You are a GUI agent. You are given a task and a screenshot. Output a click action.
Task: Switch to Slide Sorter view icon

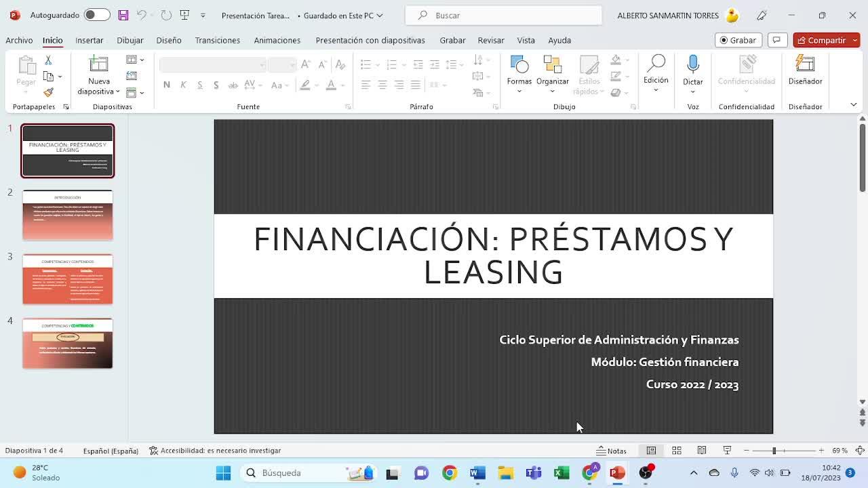(677, 451)
